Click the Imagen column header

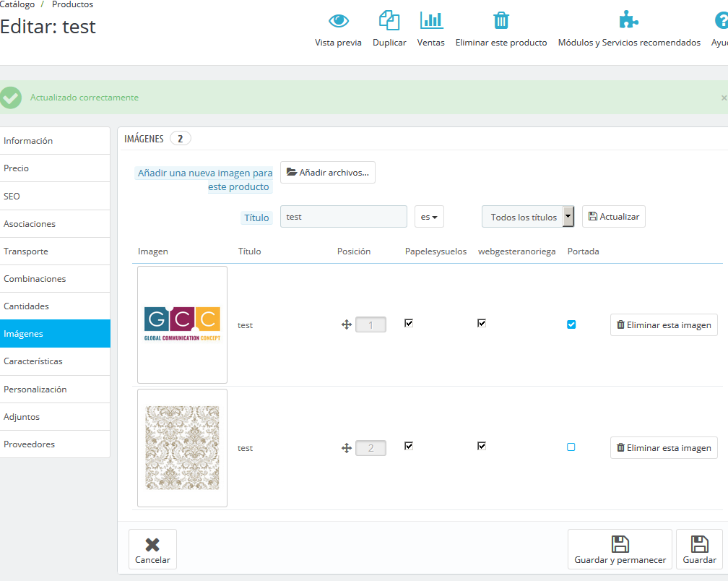[x=153, y=251]
